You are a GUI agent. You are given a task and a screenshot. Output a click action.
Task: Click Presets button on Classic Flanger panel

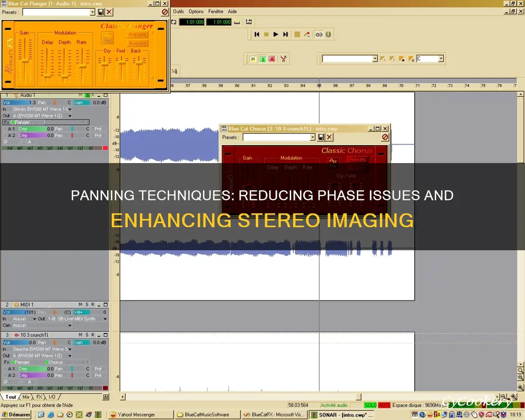click(x=137, y=34)
